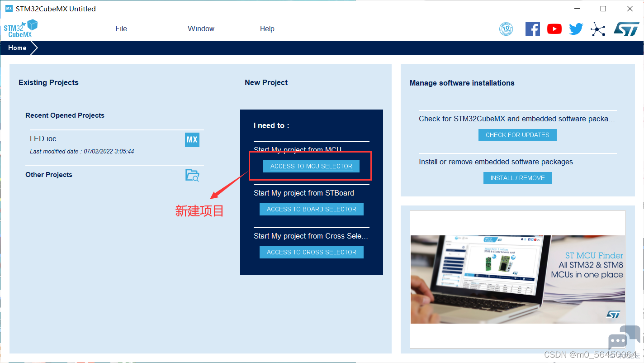Close the STM32CubeMX window
644x363 pixels.
pos(630,9)
